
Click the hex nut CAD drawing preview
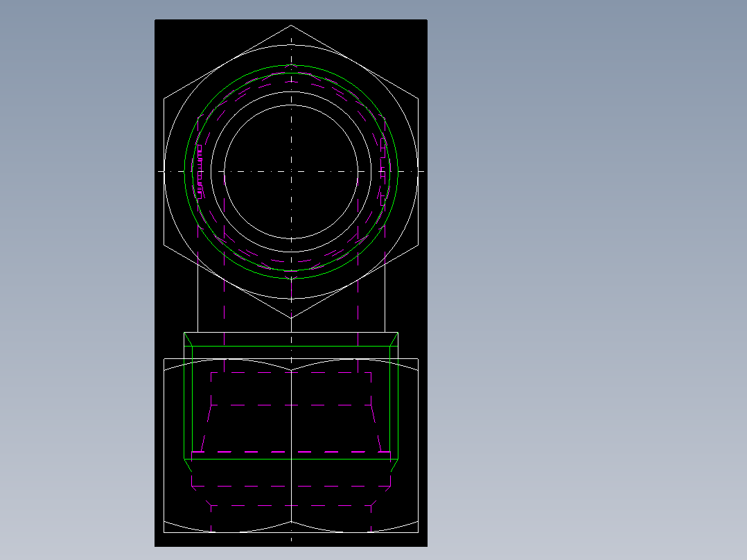click(291, 283)
